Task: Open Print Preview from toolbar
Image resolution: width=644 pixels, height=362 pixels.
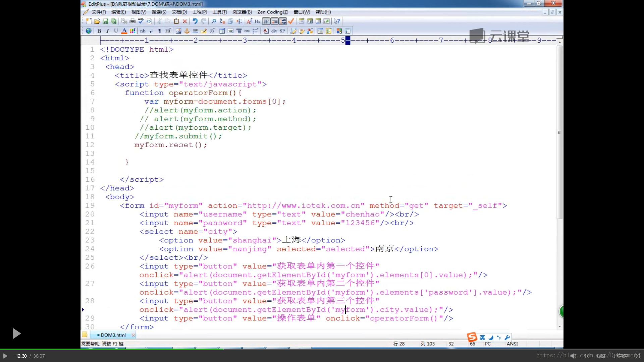Action: pos(124,21)
